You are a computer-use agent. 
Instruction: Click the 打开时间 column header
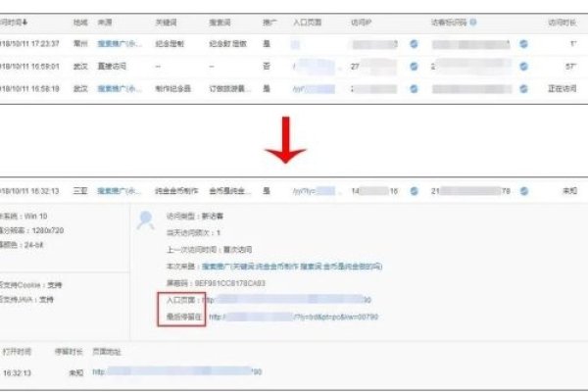[17, 352]
